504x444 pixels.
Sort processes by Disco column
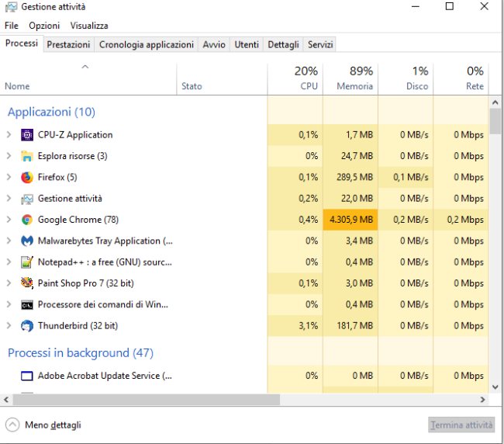coord(406,79)
